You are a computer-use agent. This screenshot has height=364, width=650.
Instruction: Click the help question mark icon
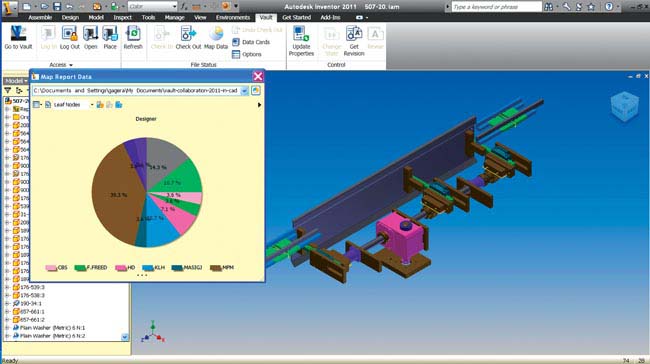[609, 7]
